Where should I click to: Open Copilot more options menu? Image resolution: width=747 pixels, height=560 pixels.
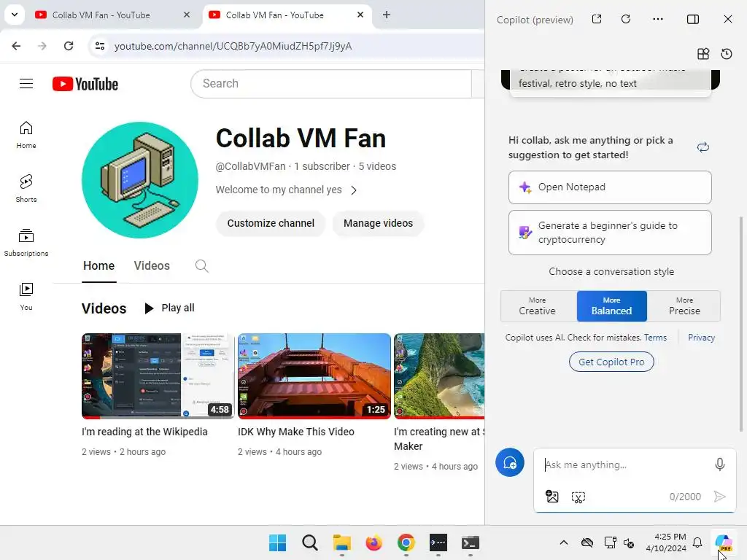658,19
